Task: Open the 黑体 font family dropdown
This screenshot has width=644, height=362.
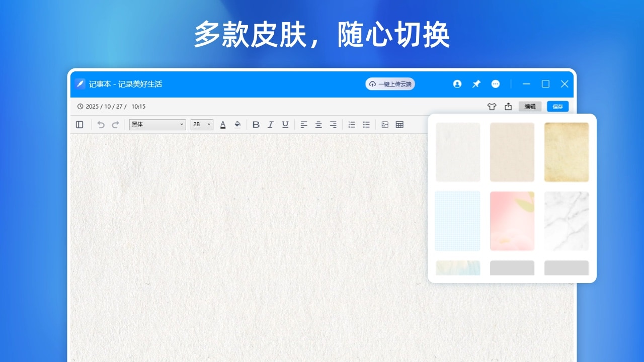Action: coord(157,124)
